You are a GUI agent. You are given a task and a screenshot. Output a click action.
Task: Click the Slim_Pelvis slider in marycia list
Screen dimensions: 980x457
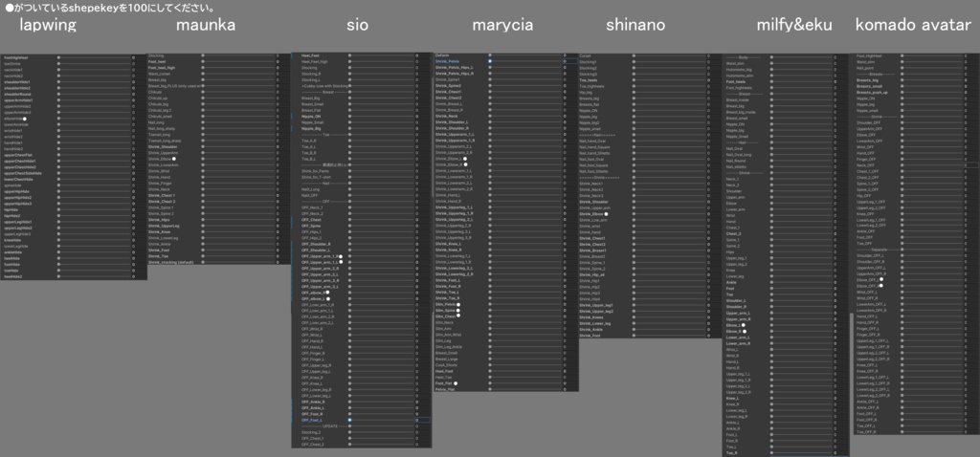point(525,304)
